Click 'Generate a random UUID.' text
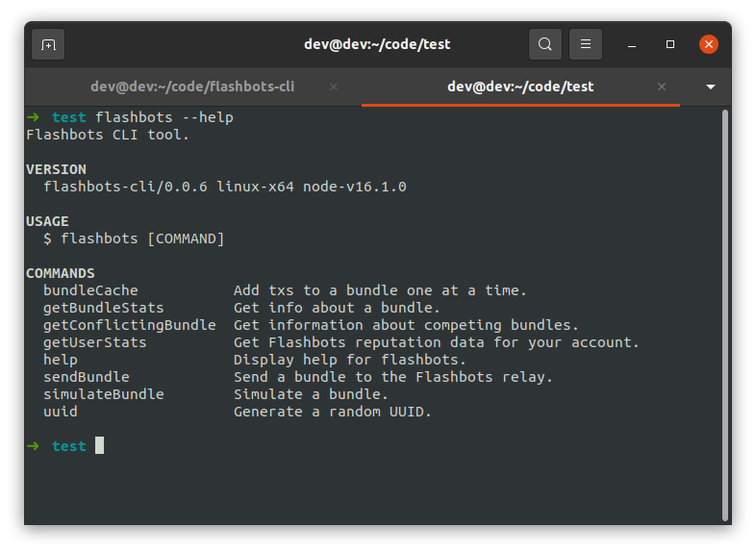Viewport: 756px width, 552px height. coord(333,412)
